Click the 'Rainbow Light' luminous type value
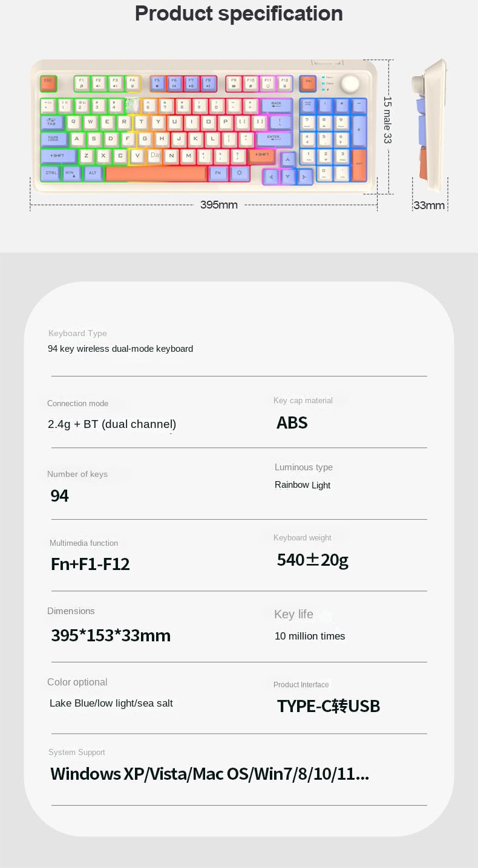This screenshot has width=478, height=868. (303, 485)
